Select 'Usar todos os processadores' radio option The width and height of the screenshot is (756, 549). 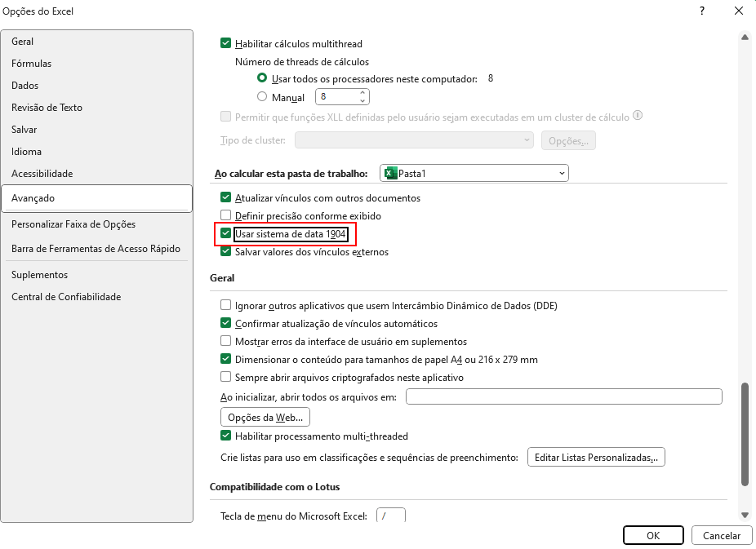coord(262,79)
